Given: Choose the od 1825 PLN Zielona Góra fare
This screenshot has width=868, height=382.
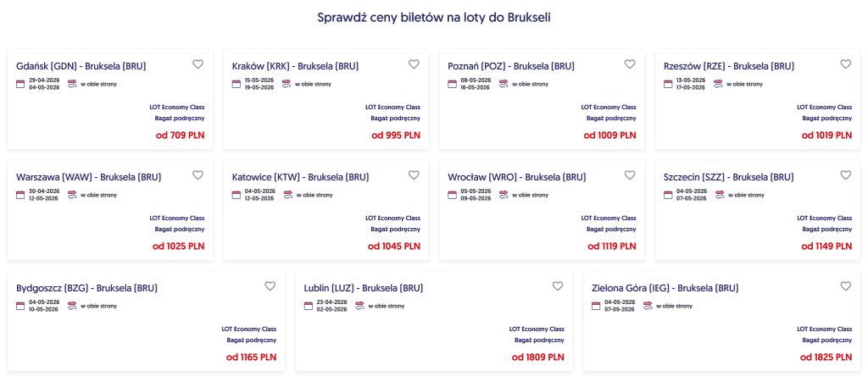Looking at the screenshot, I should [826, 357].
